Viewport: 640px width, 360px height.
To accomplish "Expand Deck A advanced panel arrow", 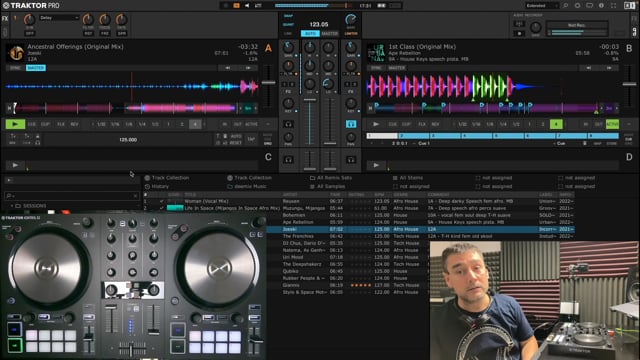I will point(267,124).
